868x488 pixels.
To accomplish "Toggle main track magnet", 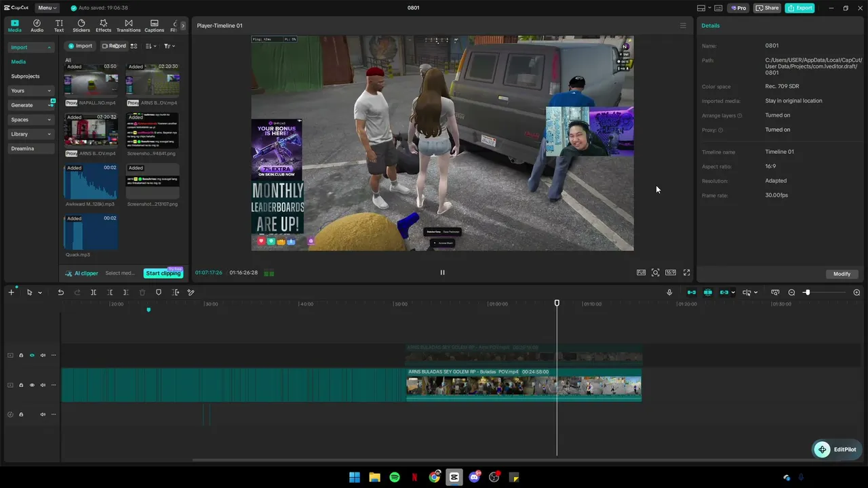I will coord(692,292).
